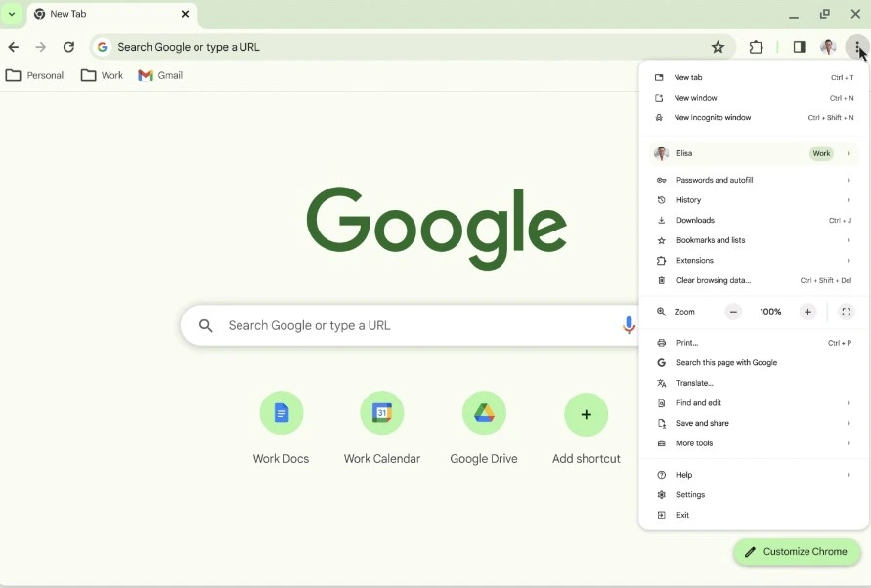Expand Passwords and autofill submenu arrow
This screenshot has height=588, width=871.
click(x=849, y=180)
